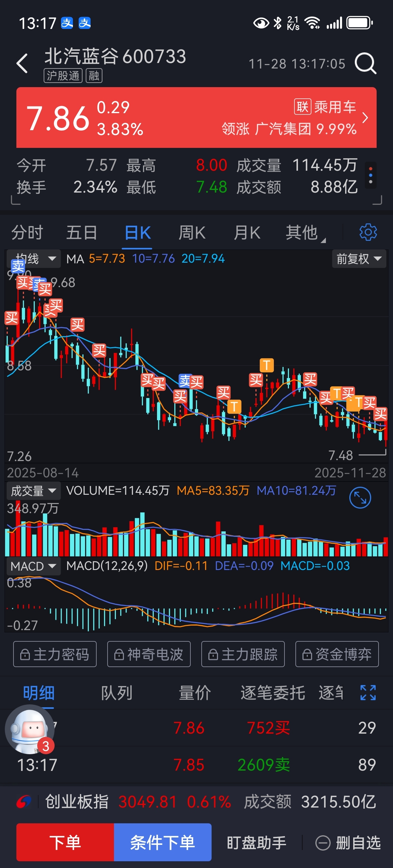Open locked 主力密码 indicator
Viewport: 393px width, 868px height.
point(55,654)
